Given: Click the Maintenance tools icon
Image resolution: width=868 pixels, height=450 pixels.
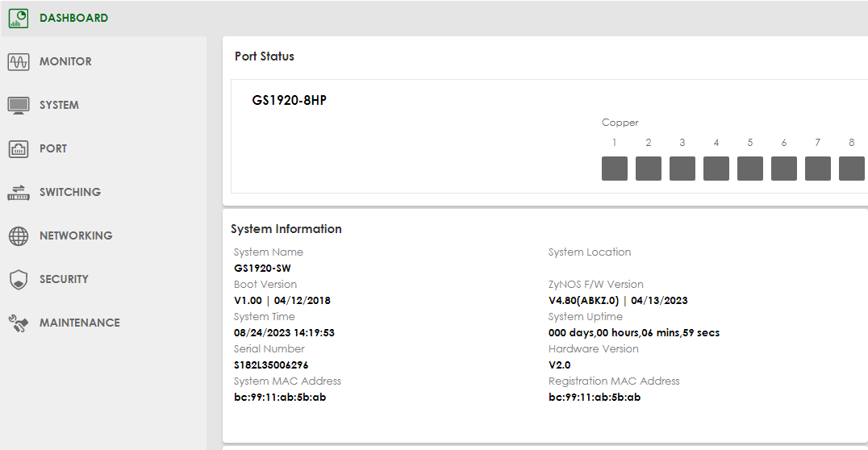Looking at the screenshot, I should (x=19, y=323).
